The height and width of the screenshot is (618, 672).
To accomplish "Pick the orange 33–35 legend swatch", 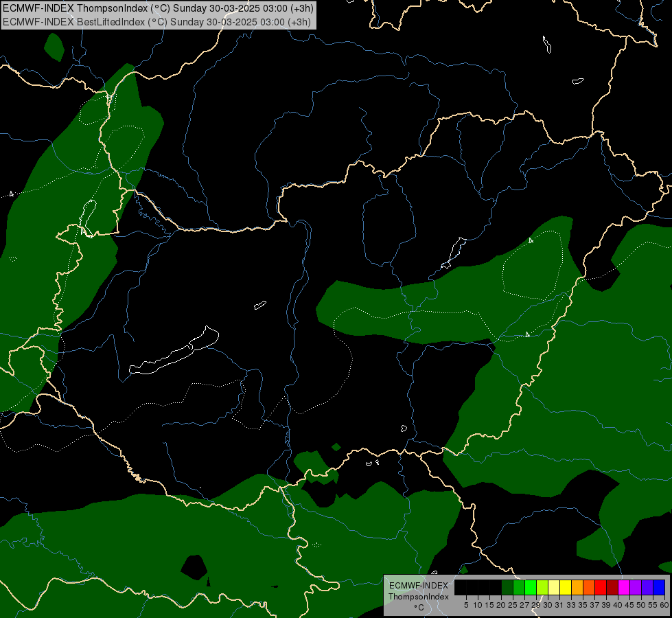I will tap(577, 587).
